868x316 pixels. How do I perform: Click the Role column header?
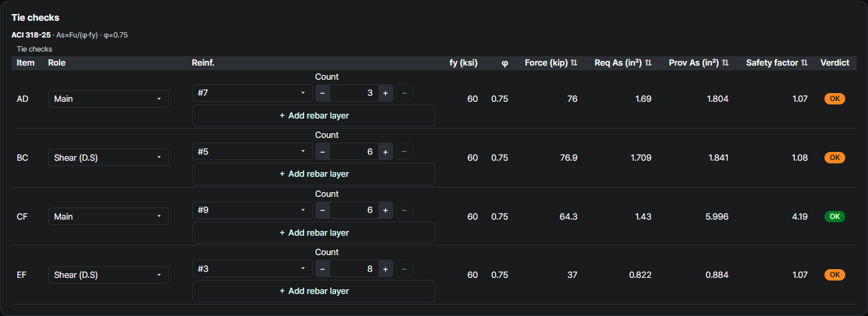click(x=57, y=63)
